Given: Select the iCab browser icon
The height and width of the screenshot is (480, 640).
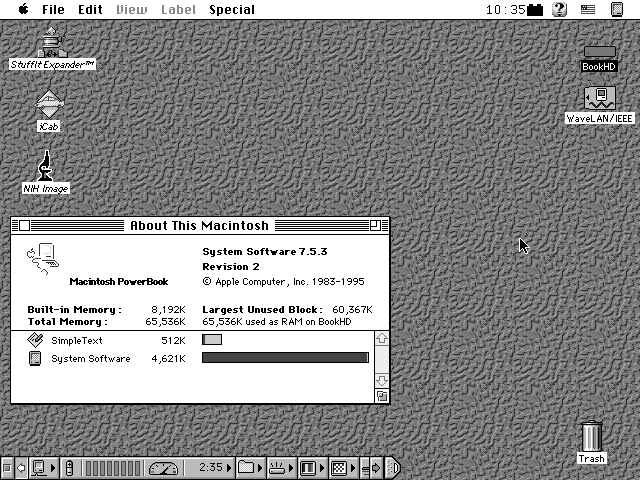Looking at the screenshot, I should tap(49, 104).
